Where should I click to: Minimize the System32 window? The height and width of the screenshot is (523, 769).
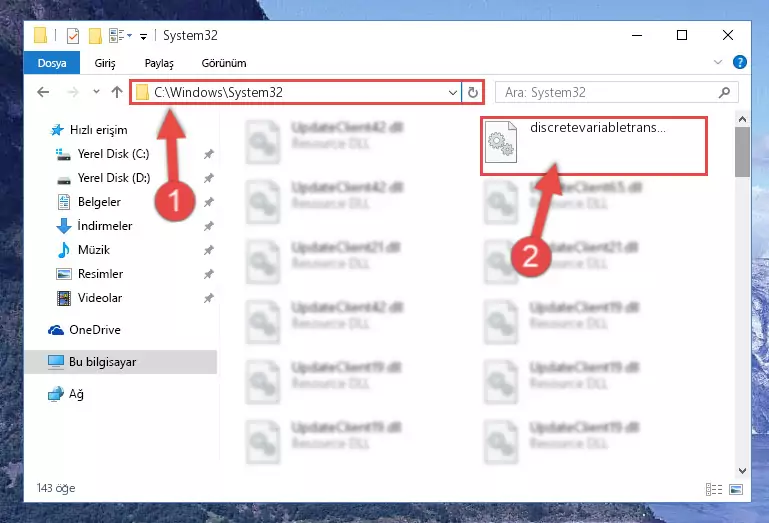pyautogui.click(x=637, y=35)
